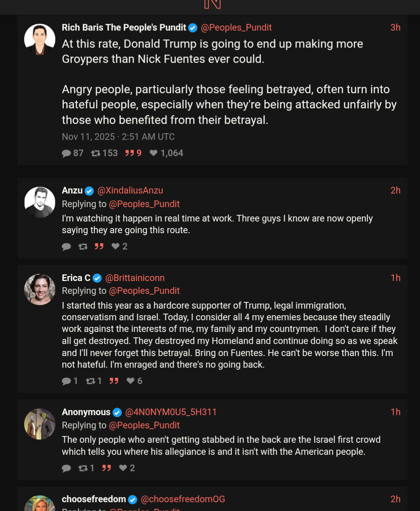Click reply icon on Anzu's reply
Image resolution: width=420 pixels, height=511 pixels.
click(x=67, y=247)
